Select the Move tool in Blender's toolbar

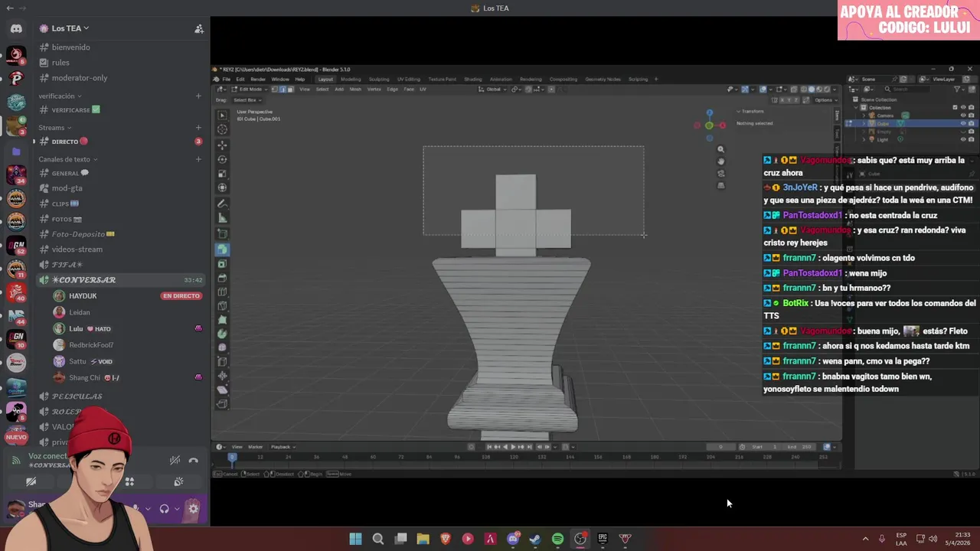click(222, 145)
